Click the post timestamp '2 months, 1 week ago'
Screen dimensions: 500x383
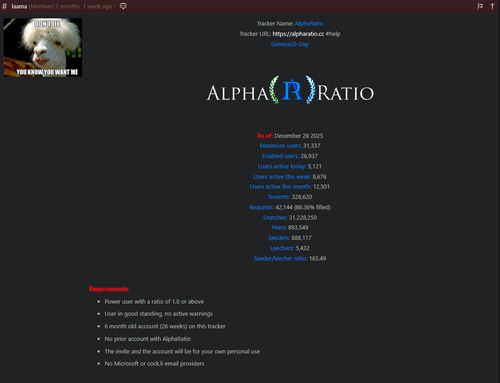tap(84, 6)
